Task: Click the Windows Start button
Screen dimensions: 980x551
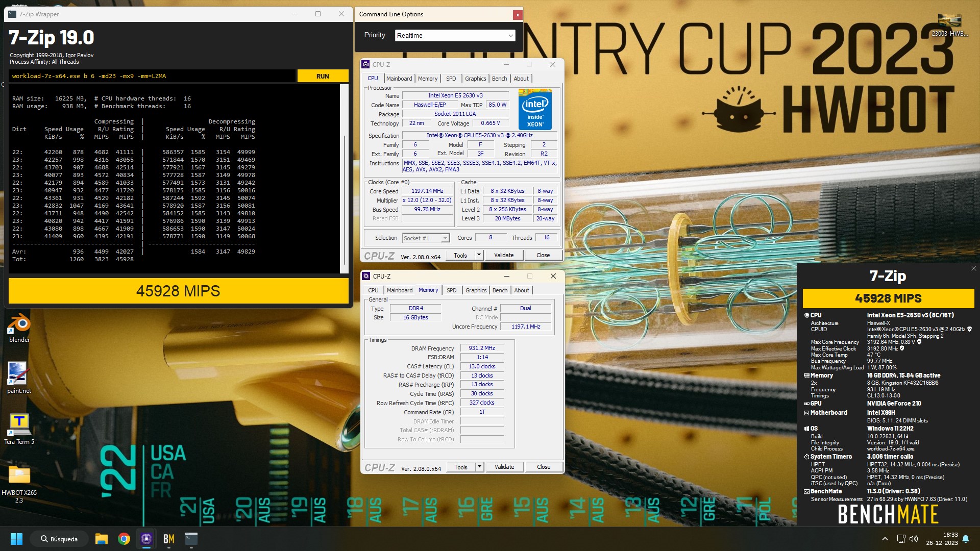Action: (x=16, y=539)
